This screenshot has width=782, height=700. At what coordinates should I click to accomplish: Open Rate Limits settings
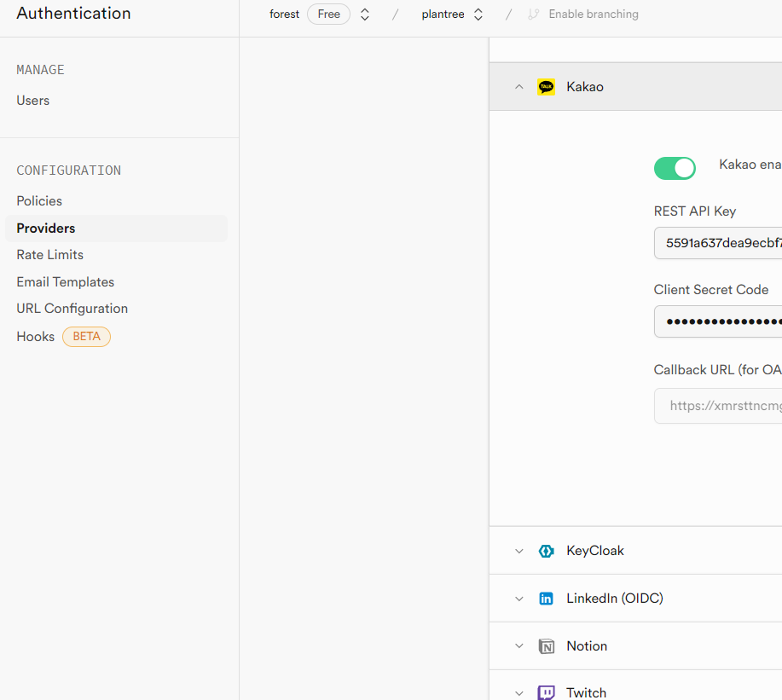click(x=49, y=255)
